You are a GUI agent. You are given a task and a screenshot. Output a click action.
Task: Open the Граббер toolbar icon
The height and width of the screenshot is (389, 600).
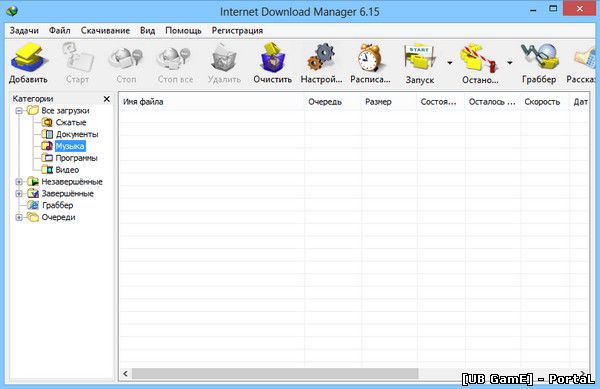pos(539,57)
